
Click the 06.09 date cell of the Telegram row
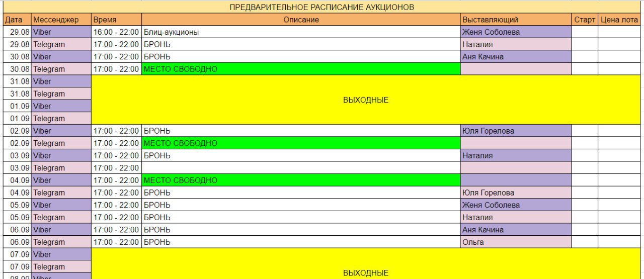(17, 242)
